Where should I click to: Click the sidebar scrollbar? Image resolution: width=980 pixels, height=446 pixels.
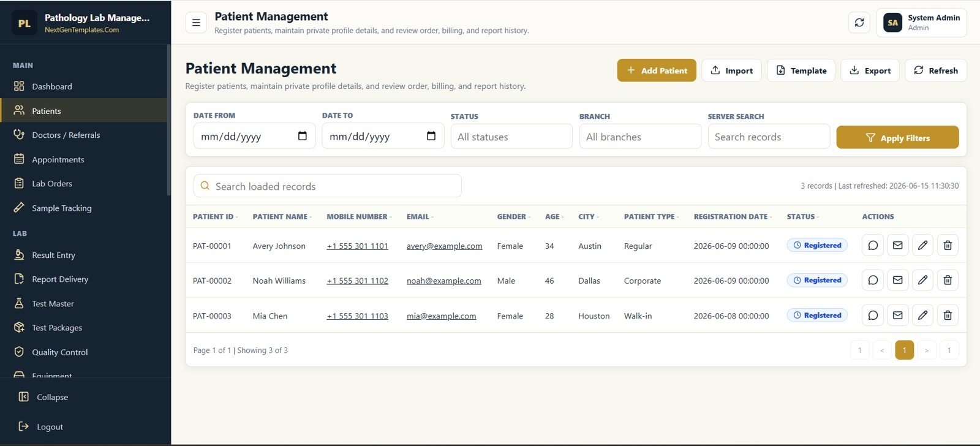(x=168, y=120)
